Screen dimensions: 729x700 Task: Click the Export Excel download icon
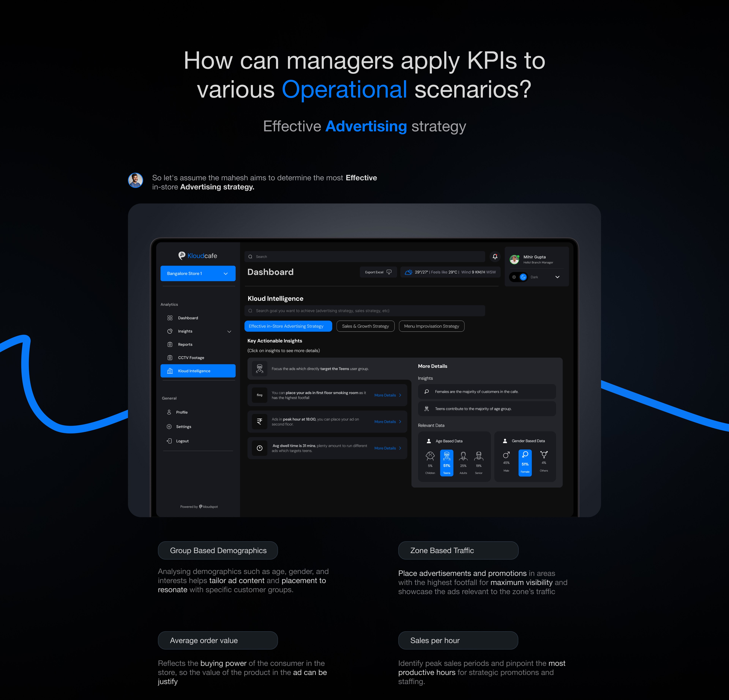(x=389, y=272)
